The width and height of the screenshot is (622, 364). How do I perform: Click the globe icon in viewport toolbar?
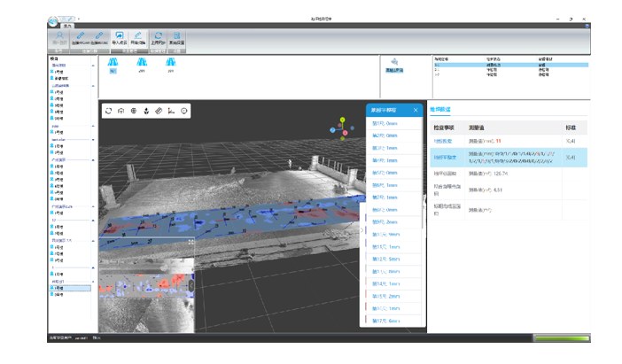(x=134, y=111)
